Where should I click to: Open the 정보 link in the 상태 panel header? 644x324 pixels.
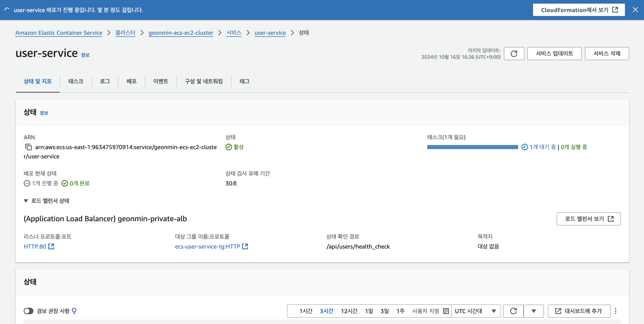[x=44, y=113]
